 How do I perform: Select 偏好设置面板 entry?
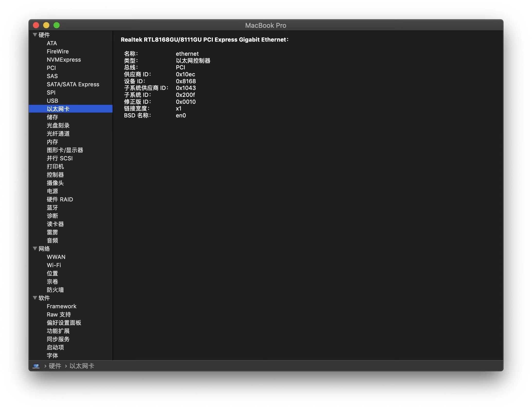pos(64,323)
